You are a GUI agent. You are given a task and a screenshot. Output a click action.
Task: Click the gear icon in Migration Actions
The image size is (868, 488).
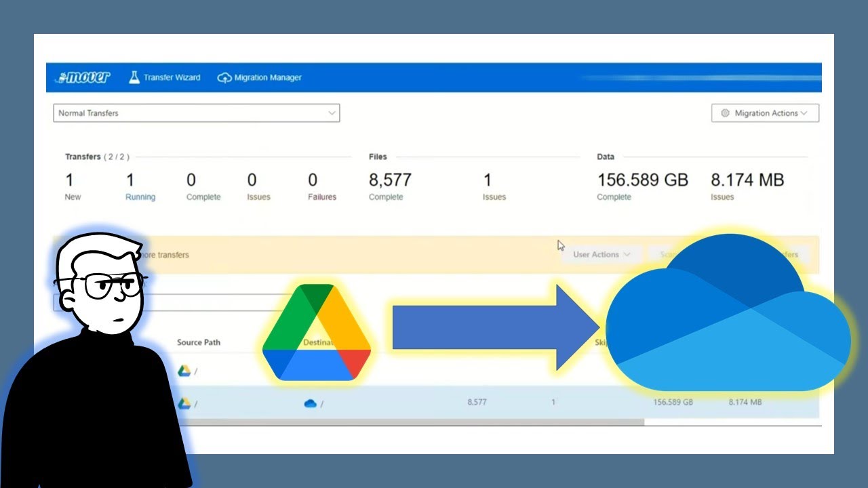725,113
